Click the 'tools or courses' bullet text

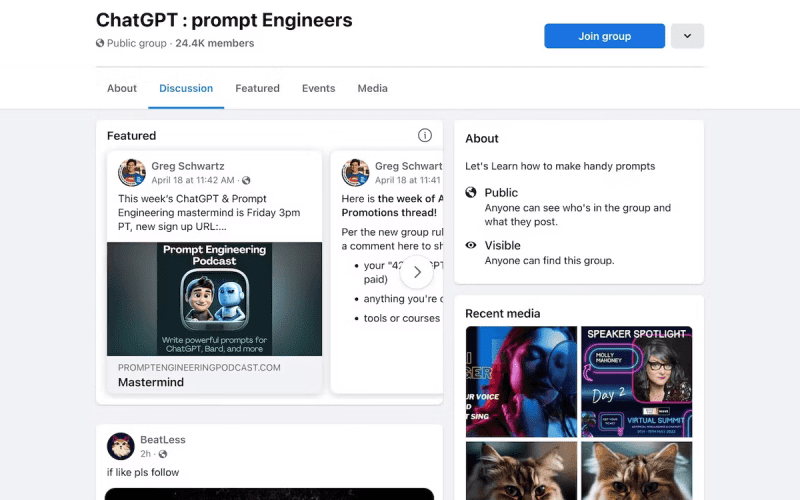[402, 318]
